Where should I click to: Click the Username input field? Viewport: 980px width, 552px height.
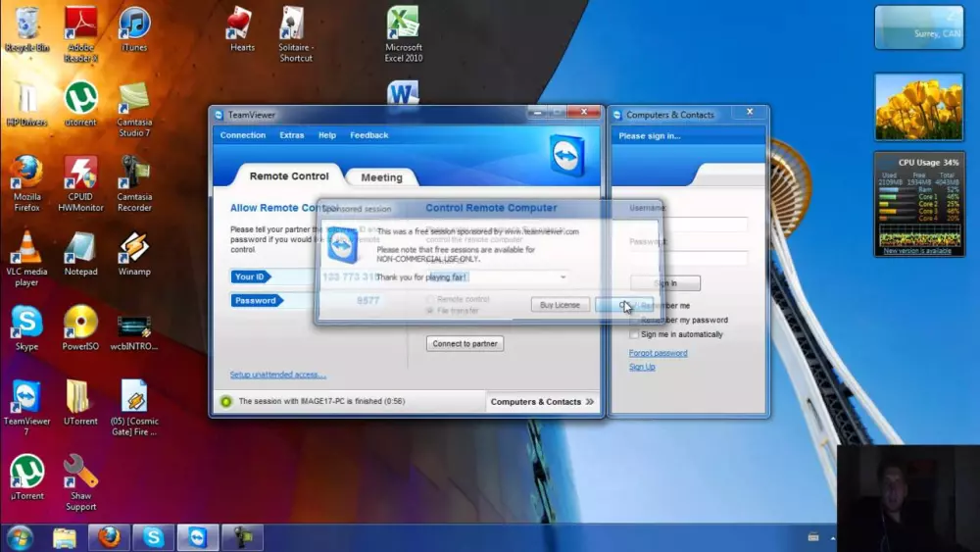[x=688, y=224]
